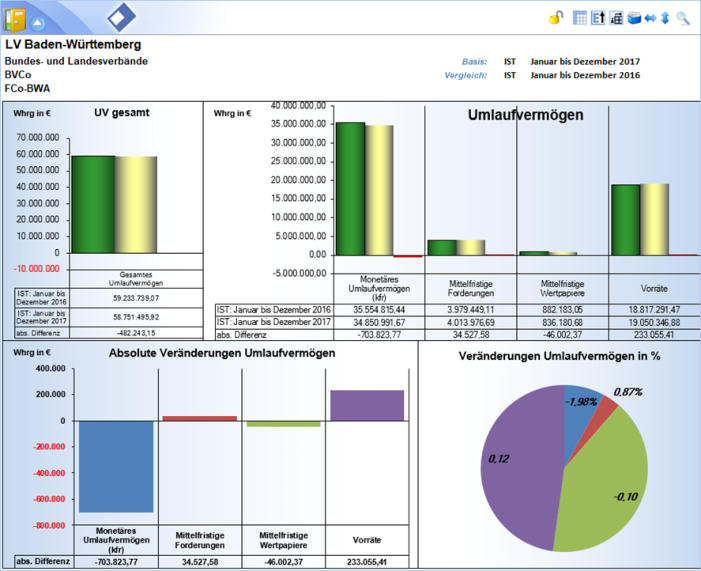Click the yellow door folder icon
Viewport: 701px width, 571px height.
tap(15, 17)
